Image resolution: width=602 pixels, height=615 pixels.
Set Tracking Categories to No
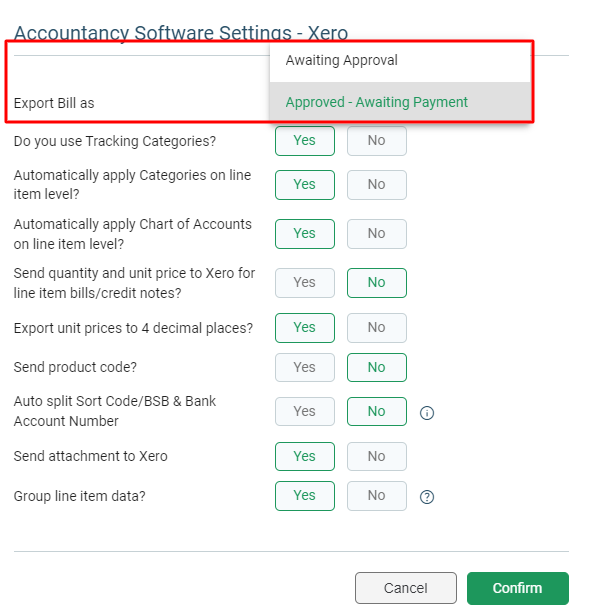[x=376, y=141]
